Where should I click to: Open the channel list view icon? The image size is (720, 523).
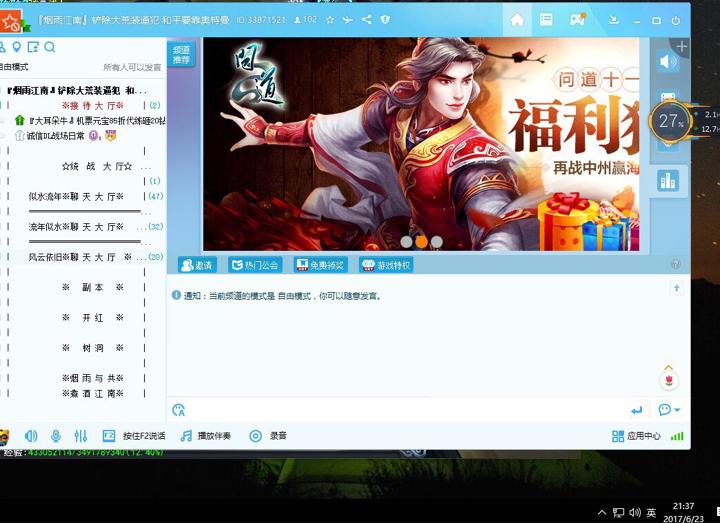click(546, 19)
